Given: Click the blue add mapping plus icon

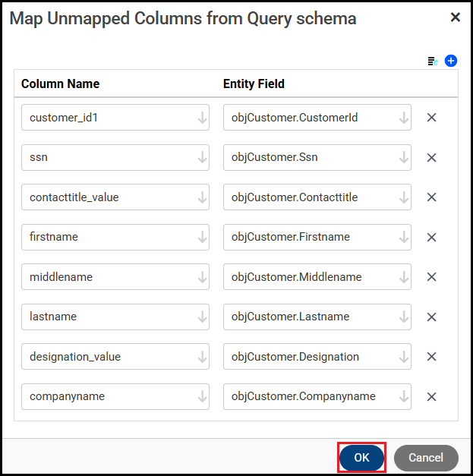Looking at the screenshot, I should click(451, 61).
